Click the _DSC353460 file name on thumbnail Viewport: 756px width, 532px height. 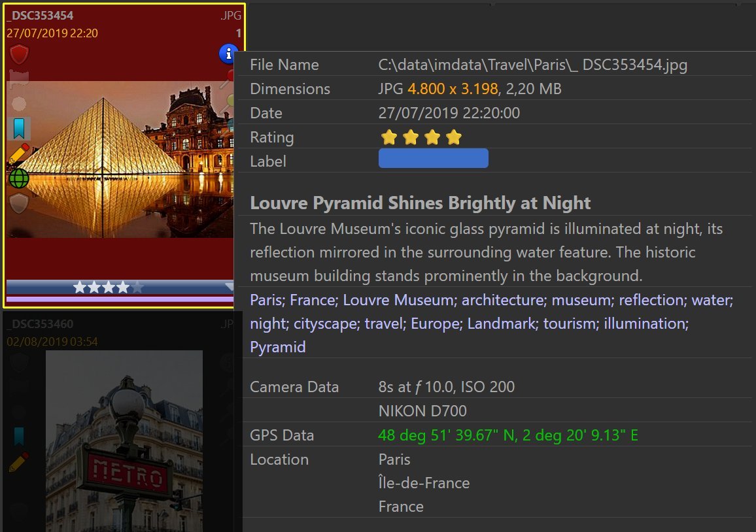pyautogui.click(x=41, y=324)
